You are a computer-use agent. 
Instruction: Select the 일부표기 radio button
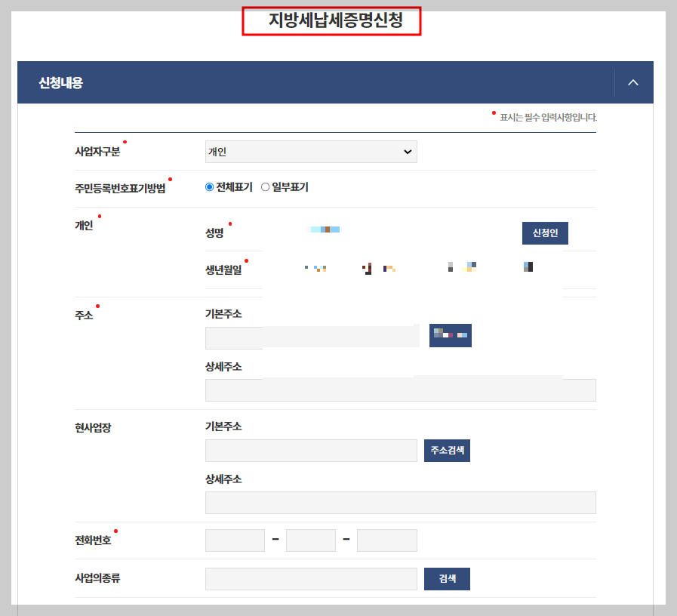(266, 186)
